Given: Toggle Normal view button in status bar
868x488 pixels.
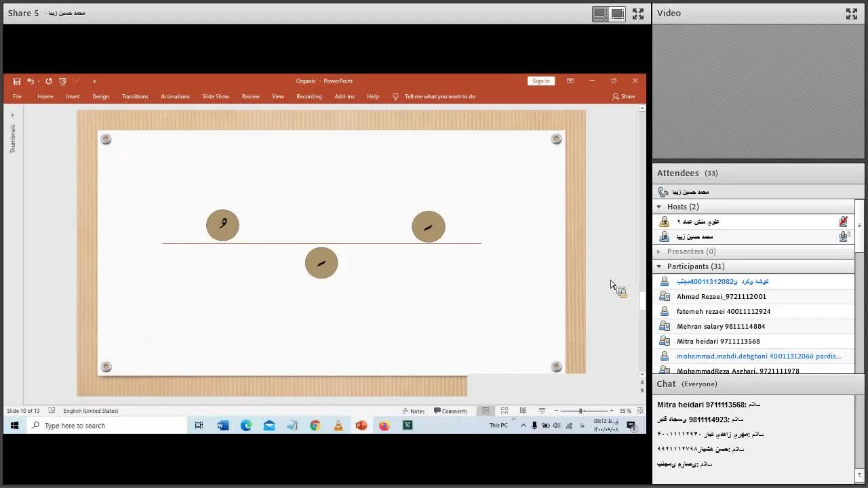Looking at the screenshot, I should [x=486, y=411].
